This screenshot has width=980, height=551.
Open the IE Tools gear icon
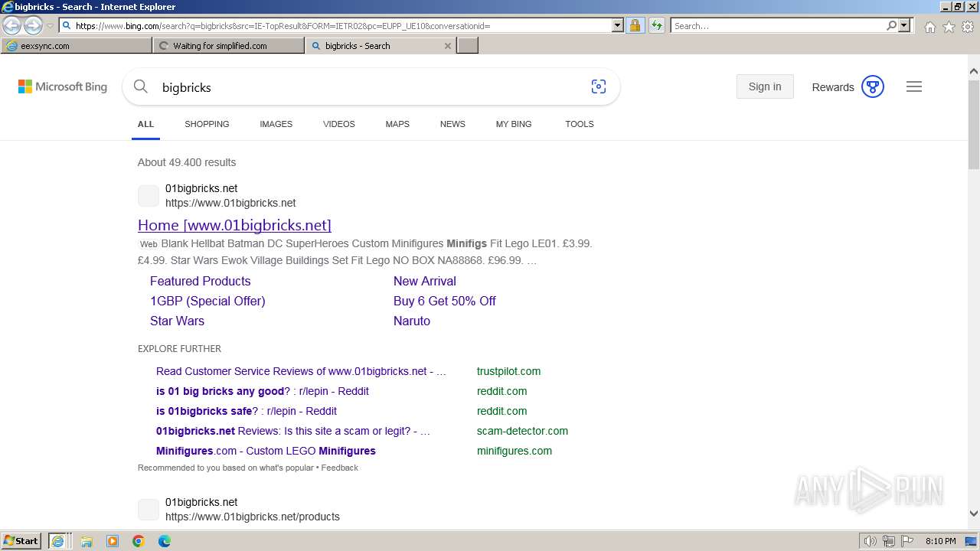click(x=968, y=27)
